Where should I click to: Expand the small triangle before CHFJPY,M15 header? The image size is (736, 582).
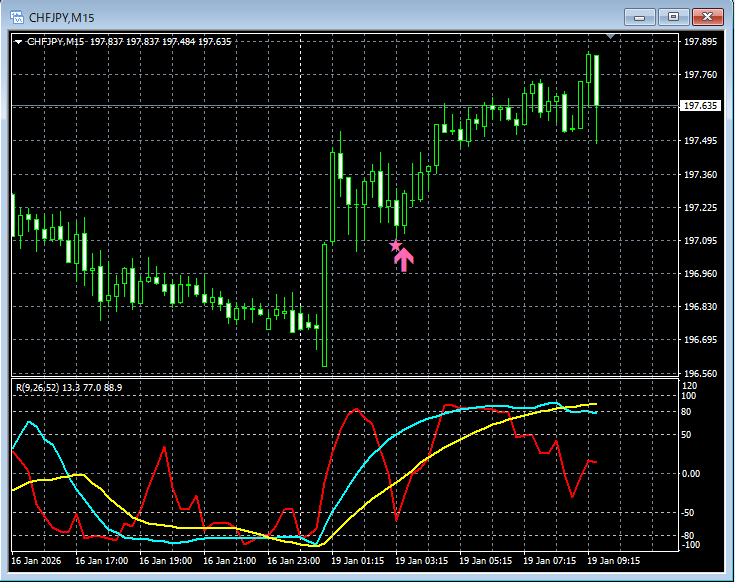(x=19, y=42)
